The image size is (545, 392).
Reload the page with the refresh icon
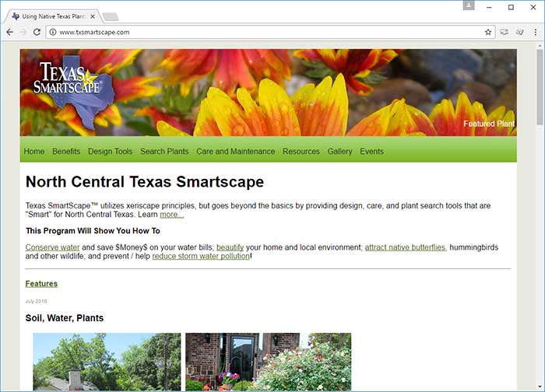click(37, 32)
